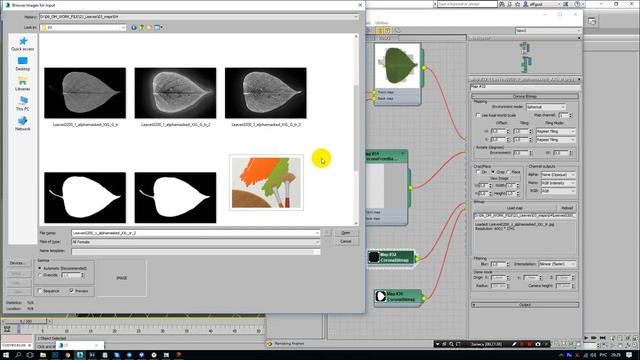Image resolution: width=640 pixels, height=360 pixels.
Task: Open the Environment mode Spherical dropdown
Action: coord(546,107)
